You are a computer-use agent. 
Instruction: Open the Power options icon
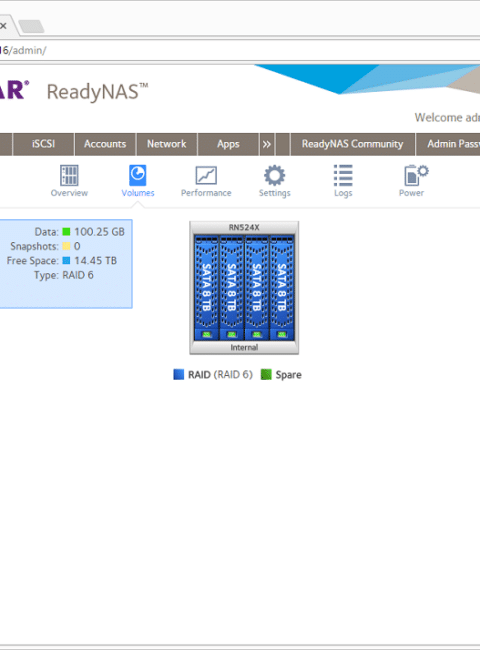tap(416, 175)
